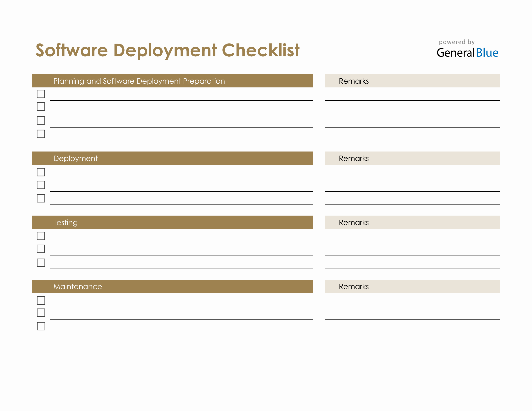532x411 pixels.
Task: Check the first Maintenance checkbox
Action: coord(41,300)
